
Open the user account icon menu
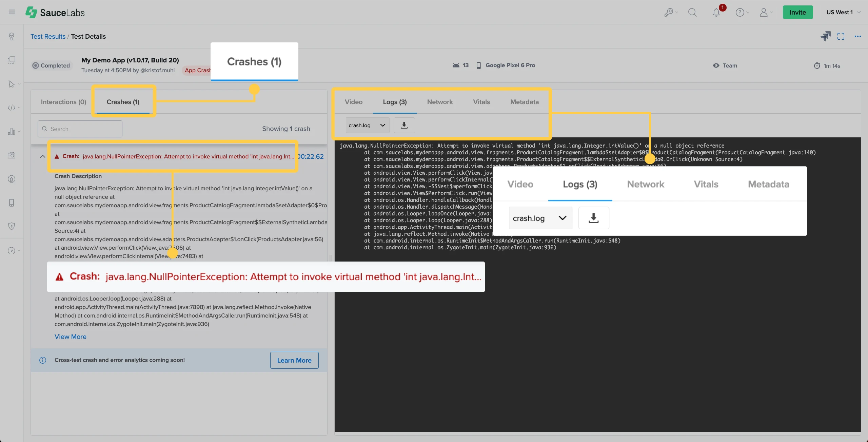point(765,12)
